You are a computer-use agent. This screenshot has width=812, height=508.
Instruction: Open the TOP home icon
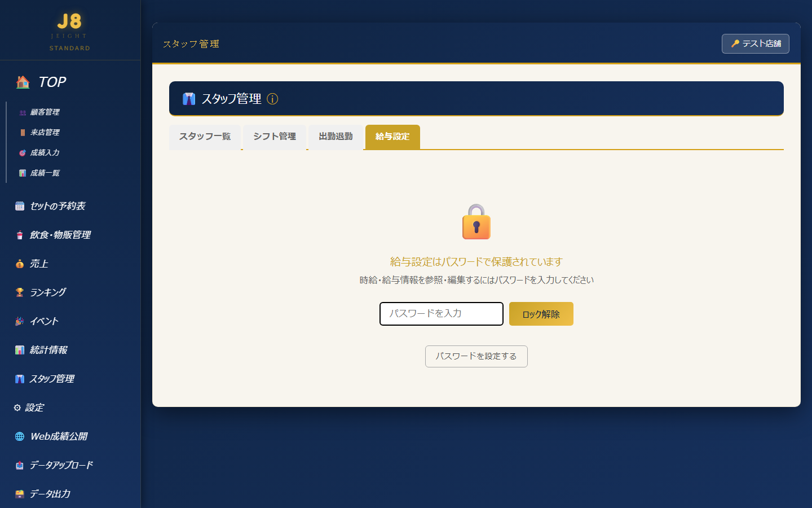pos(23,82)
